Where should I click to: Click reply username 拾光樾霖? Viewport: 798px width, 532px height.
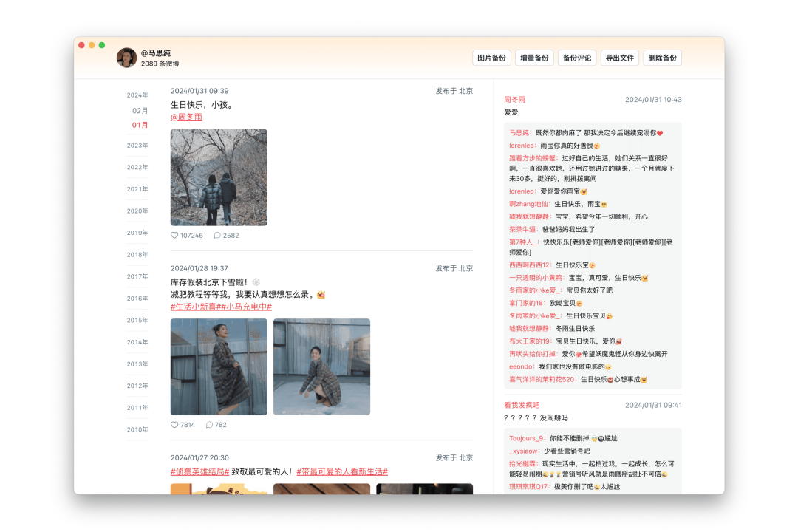point(522,464)
